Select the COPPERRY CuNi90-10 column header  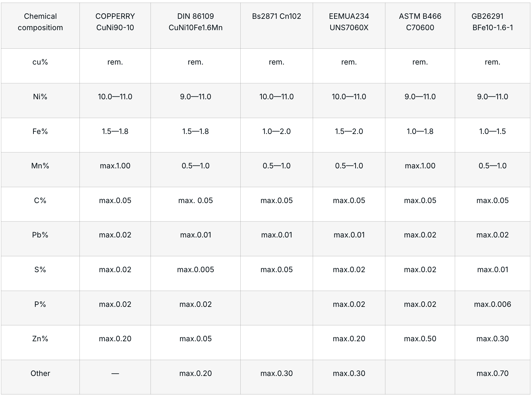[x=115, y=22]
